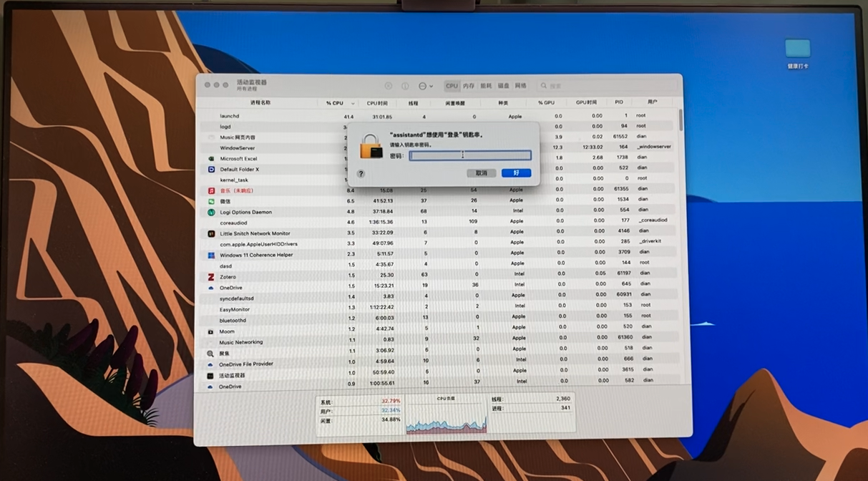868x481 pixels.
Task: Click the stop process (X) toolbar icon
Action: click(x=389, y=86)
